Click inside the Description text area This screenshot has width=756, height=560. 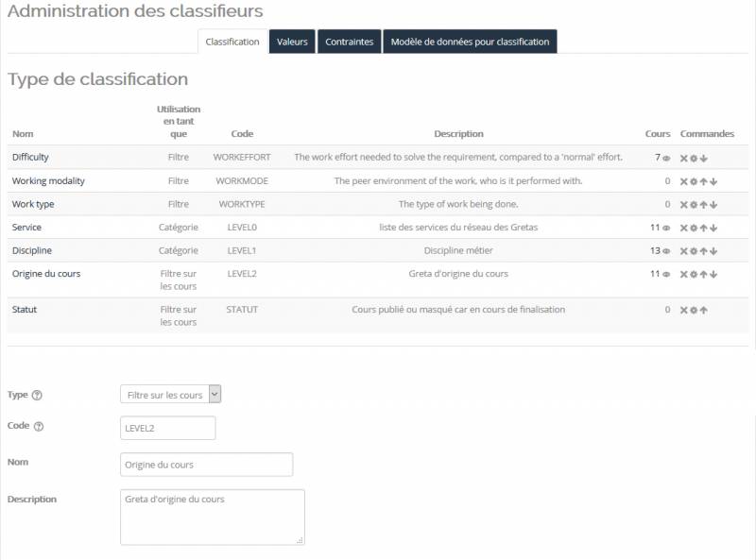[212, 517]
